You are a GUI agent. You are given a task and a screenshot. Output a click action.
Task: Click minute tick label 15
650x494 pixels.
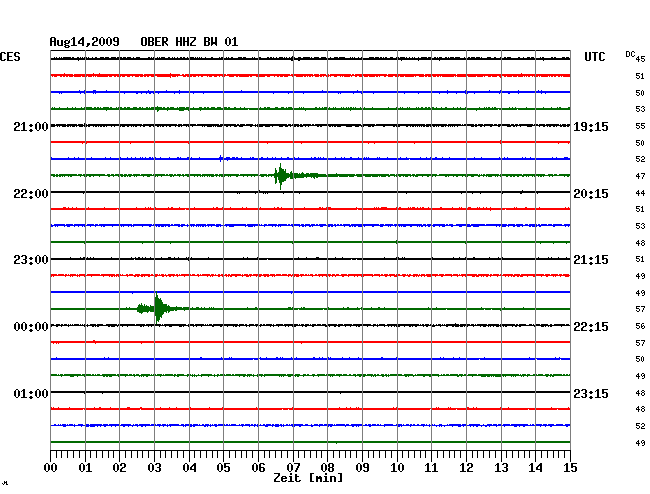tap(570, 468)
